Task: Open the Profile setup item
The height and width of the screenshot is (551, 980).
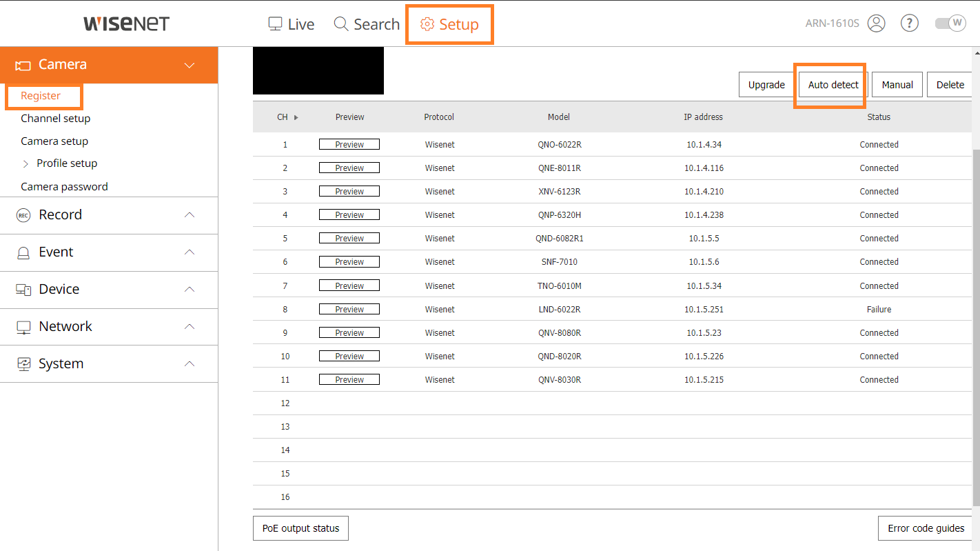Action: click(x=67, y=163)
